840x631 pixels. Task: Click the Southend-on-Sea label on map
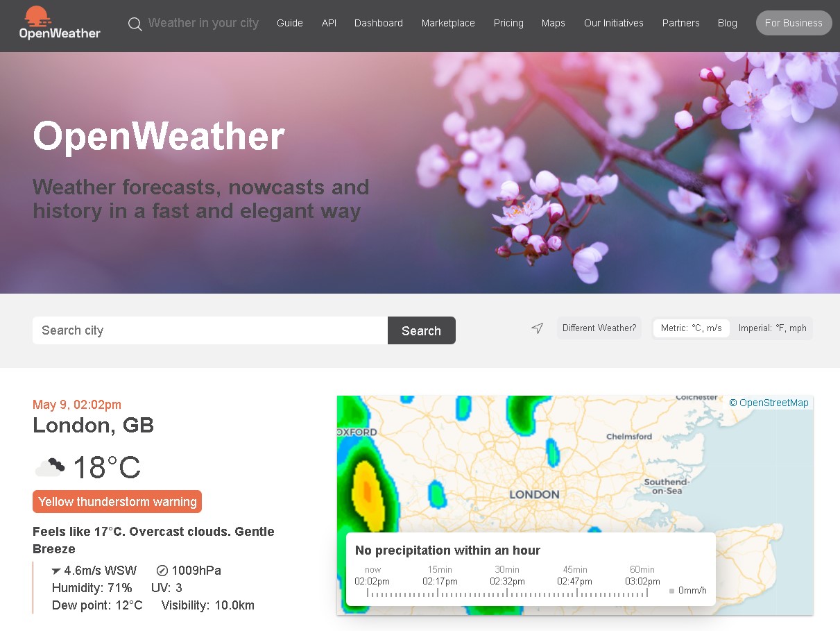point(667,486)
